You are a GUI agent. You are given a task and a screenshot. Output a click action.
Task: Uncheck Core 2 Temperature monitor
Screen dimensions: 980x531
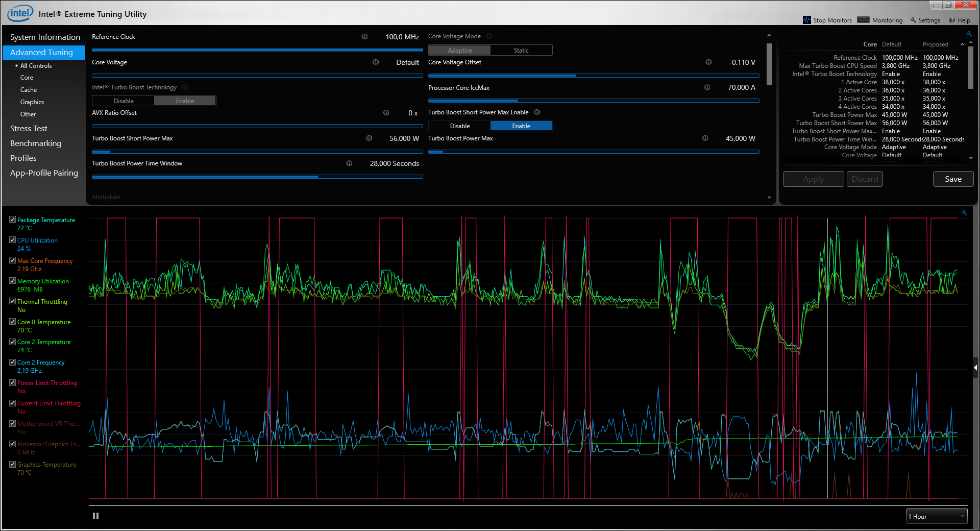click(x=12, y=342)
